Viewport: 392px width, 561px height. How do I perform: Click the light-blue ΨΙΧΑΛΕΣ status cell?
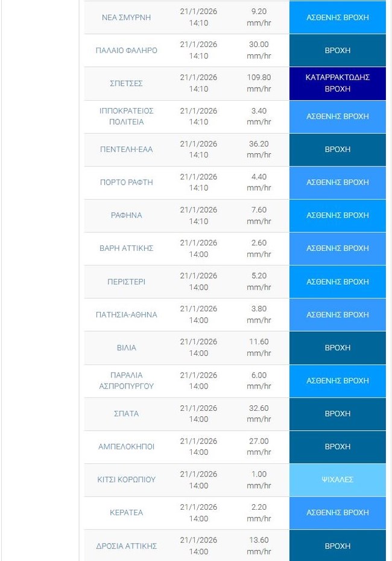point(337,480)
